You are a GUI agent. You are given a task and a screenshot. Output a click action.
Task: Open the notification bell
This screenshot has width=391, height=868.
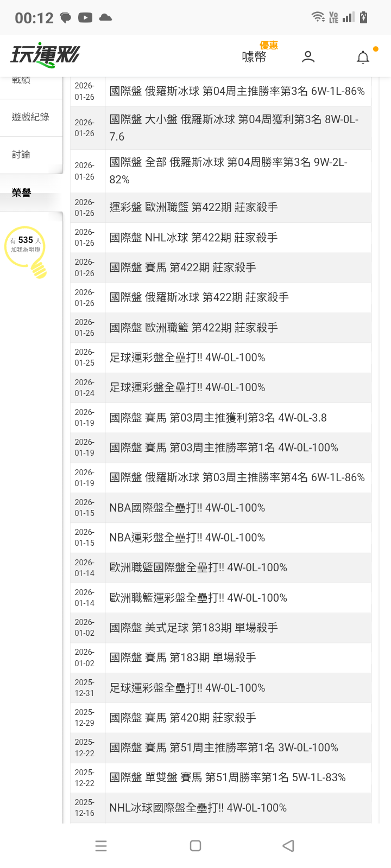[363, 57]
